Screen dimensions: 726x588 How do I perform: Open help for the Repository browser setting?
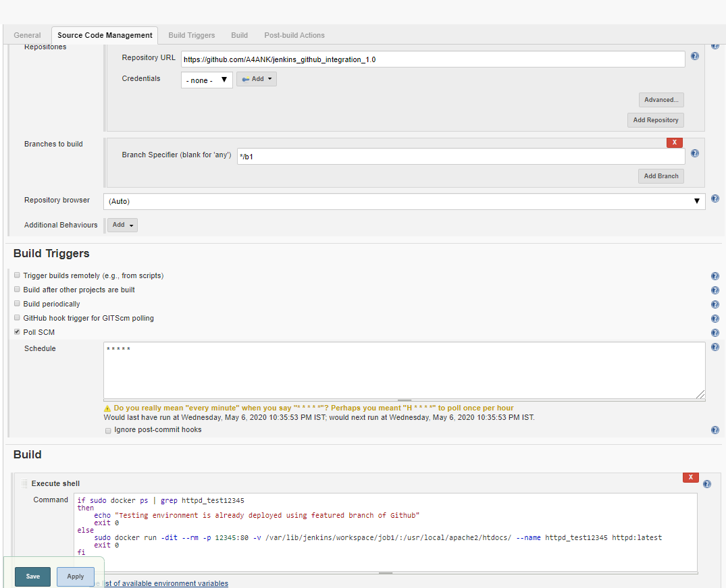click(x=715, y=198)
